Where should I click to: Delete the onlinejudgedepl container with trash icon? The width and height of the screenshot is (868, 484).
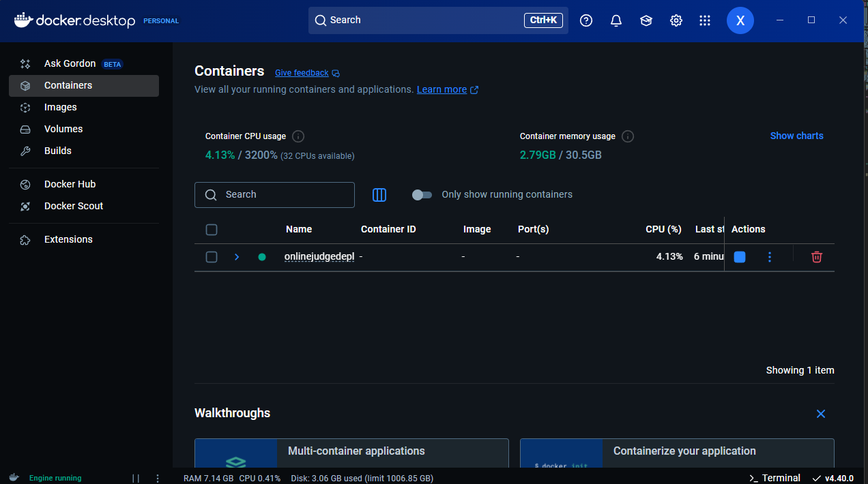pyautogui.click(x=817, y=257)
